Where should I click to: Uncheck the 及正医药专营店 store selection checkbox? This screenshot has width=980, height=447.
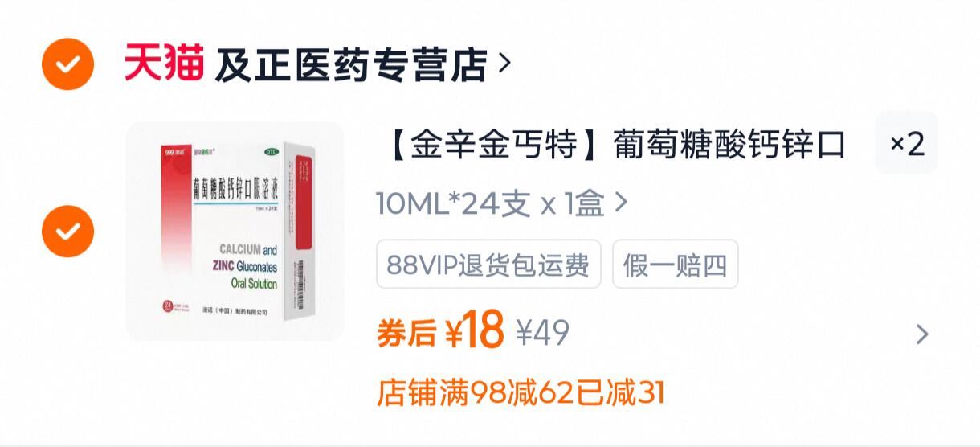tap(67, 64)
